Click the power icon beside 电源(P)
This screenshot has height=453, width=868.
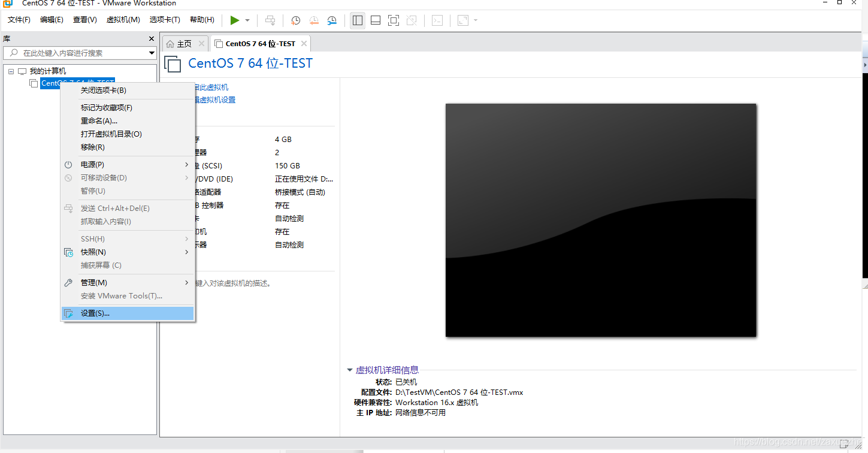(69, 165)
